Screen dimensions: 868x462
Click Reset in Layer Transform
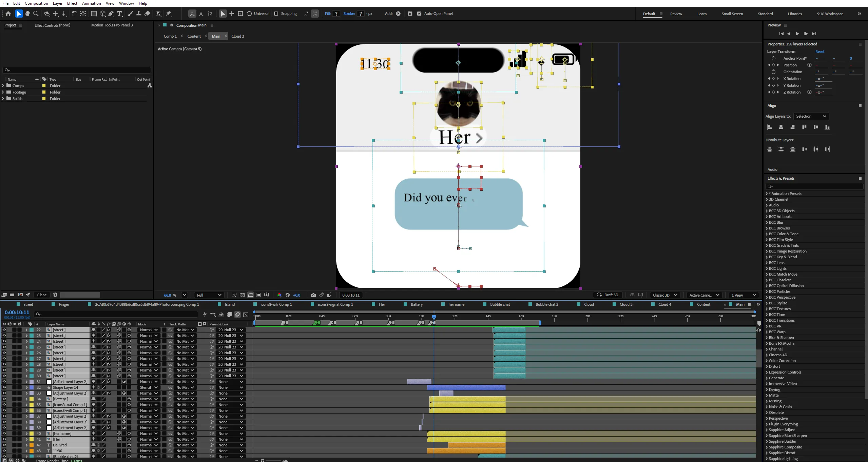(x=820, y=52)
